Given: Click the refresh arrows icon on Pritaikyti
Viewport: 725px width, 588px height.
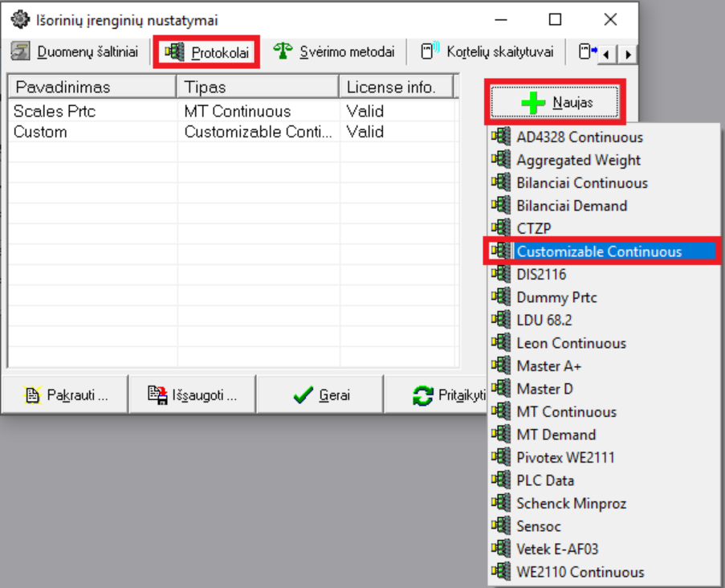Looking at the screenshot, I should click(422, 395).
